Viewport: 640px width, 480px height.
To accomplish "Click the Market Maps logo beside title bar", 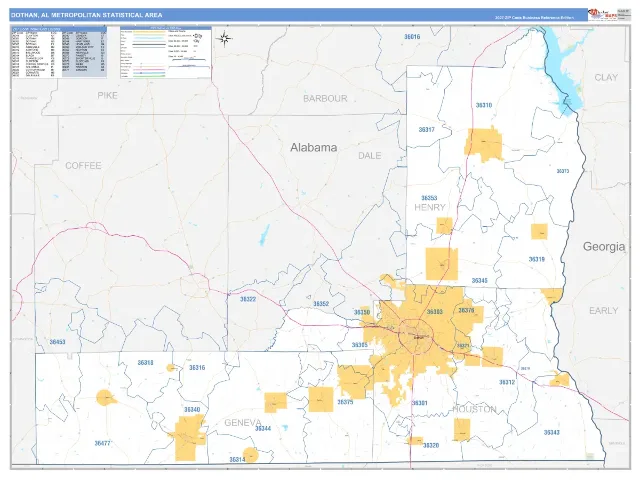I will coord(602,15).
